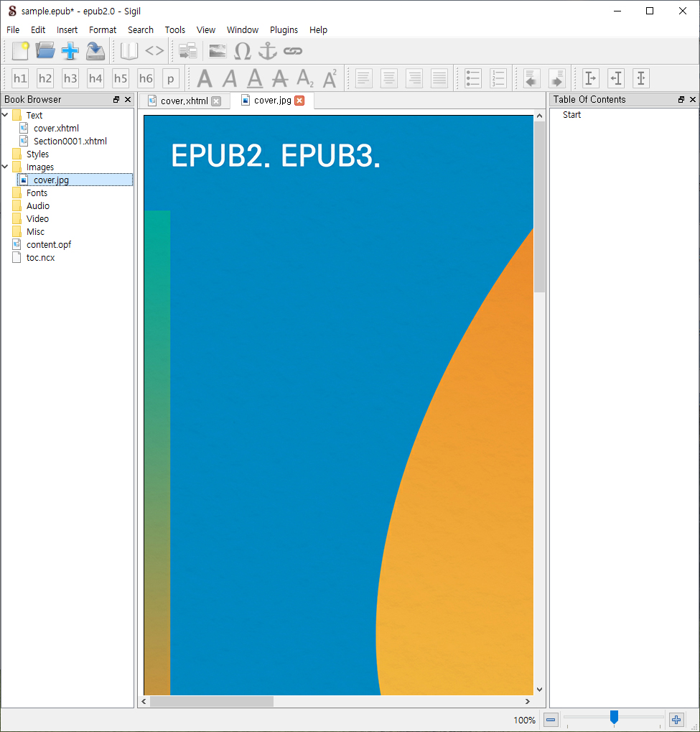Click the New file icon

click(20, 51)
